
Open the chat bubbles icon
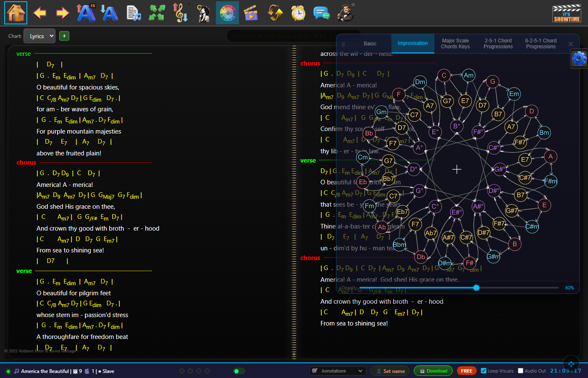321,13
